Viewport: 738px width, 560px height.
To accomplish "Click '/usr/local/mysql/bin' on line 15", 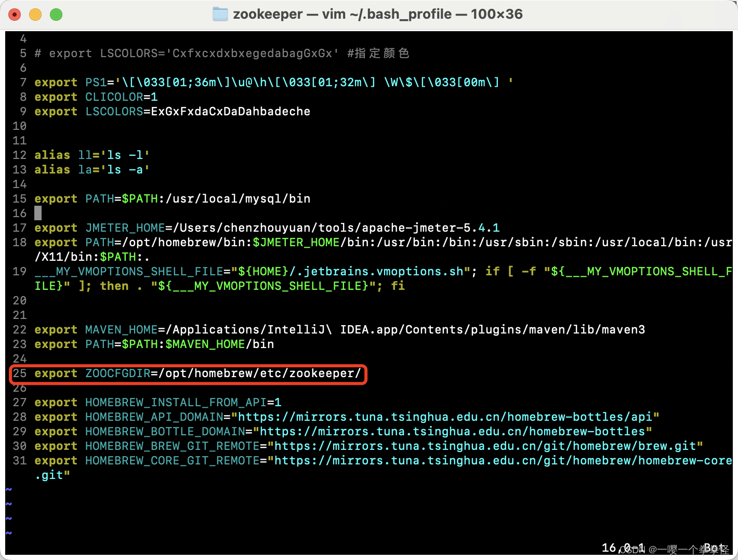I will 238,199.
